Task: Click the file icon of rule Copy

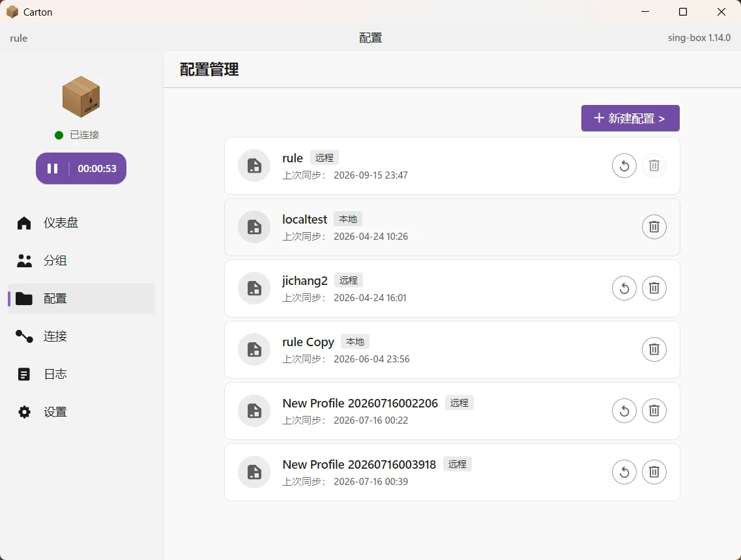Action: (254, 349)
